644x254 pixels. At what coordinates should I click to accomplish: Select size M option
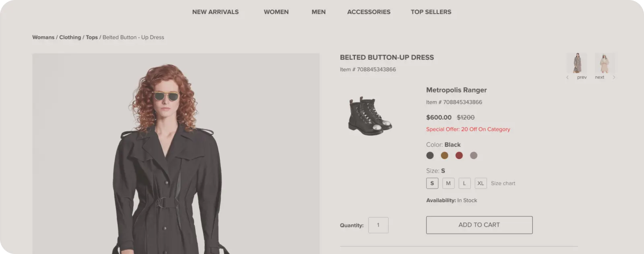448,183
